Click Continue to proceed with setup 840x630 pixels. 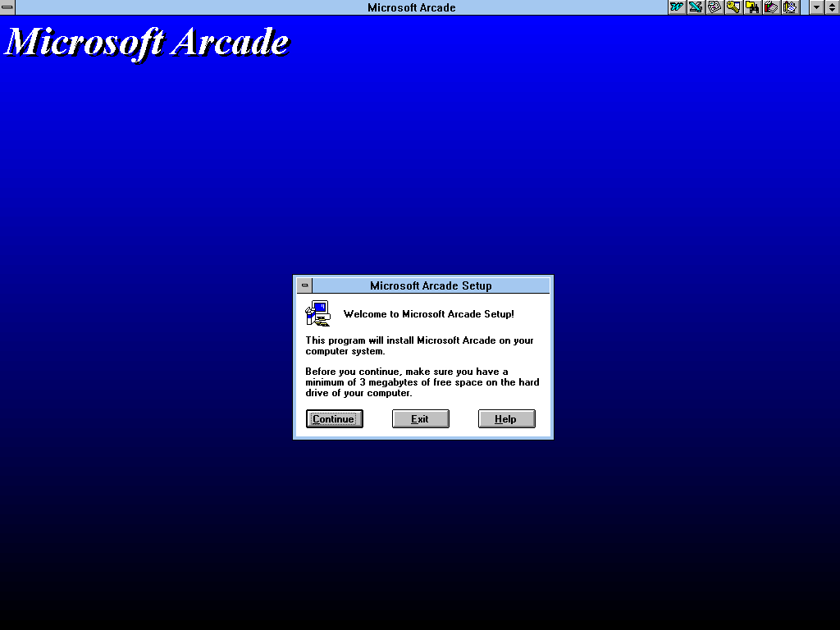coord(335,419)
